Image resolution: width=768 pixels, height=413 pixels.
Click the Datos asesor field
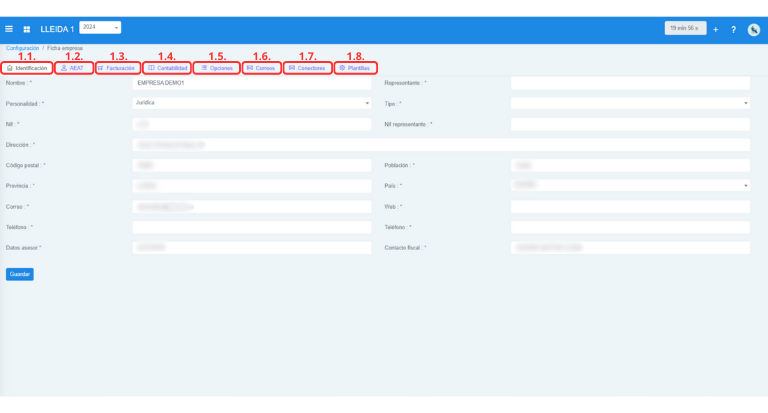(252, 248)
